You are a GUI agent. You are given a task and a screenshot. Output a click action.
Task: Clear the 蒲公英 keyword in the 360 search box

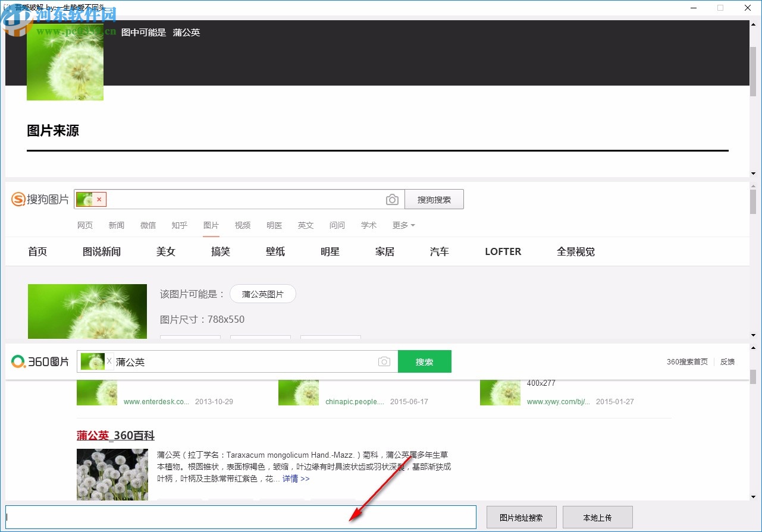tap(109, 361)
